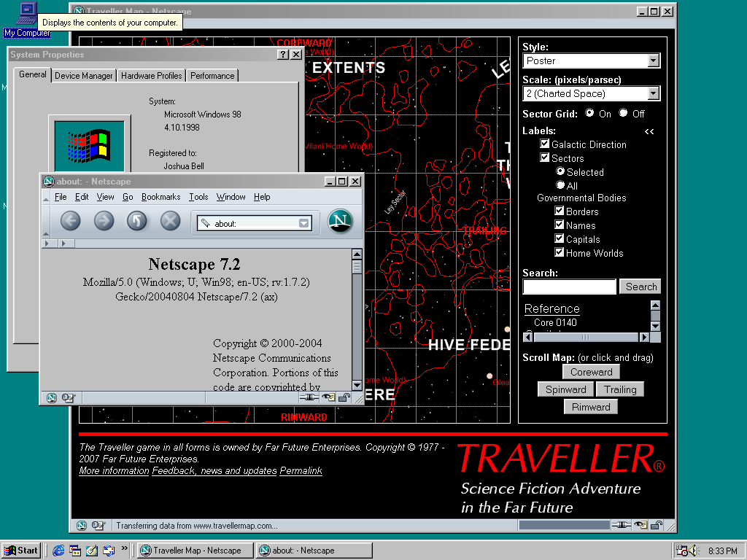Viewport: 747px width, 560px height.
Task: Click the padlock security icon in about: window
Action: tap(344, 397)
